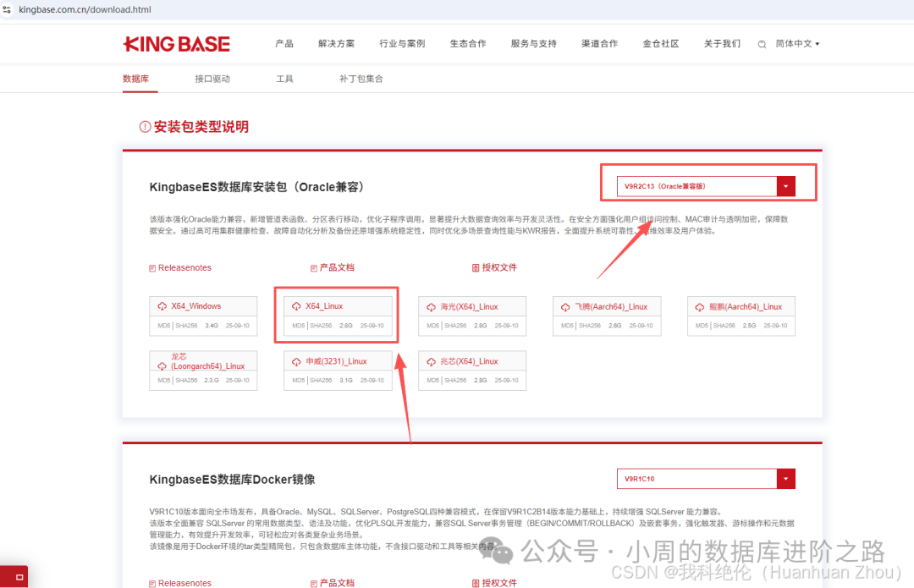Click the KINGBASE logo

[176, 44]
